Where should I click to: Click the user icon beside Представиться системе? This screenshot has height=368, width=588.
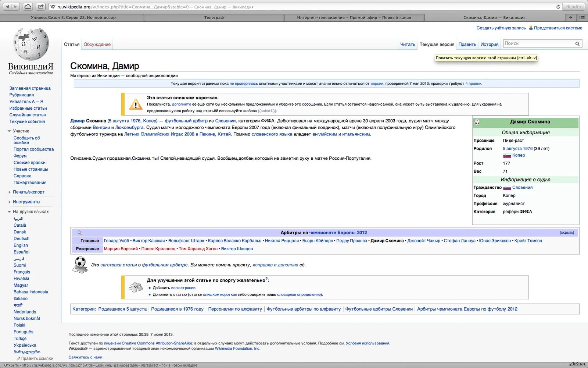click(531, 28)
